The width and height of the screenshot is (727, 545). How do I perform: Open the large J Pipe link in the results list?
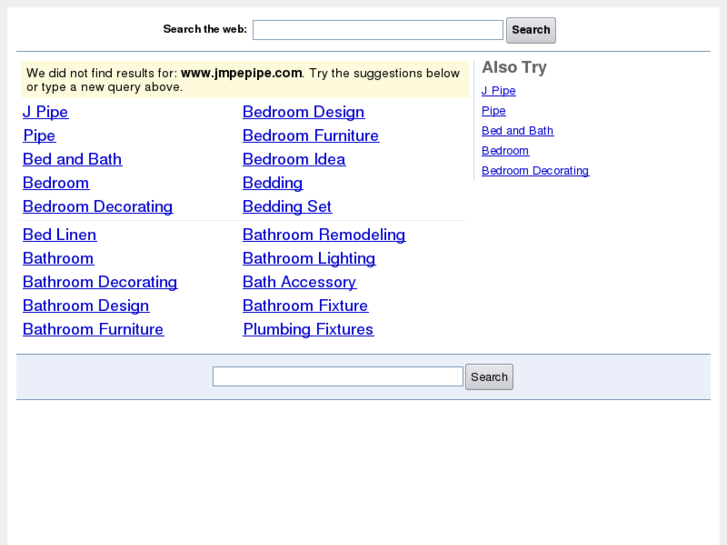click(x=45, y=112)
